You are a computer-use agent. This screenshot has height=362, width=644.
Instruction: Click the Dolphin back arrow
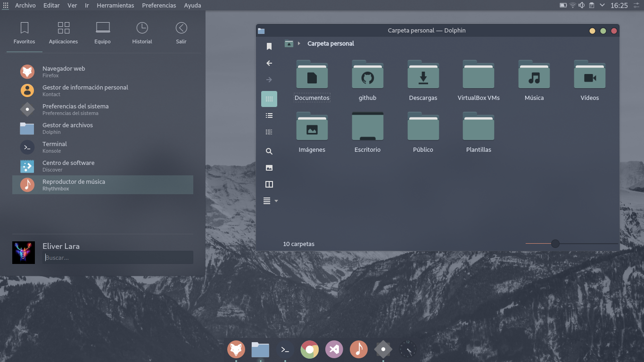pos(269,63)
